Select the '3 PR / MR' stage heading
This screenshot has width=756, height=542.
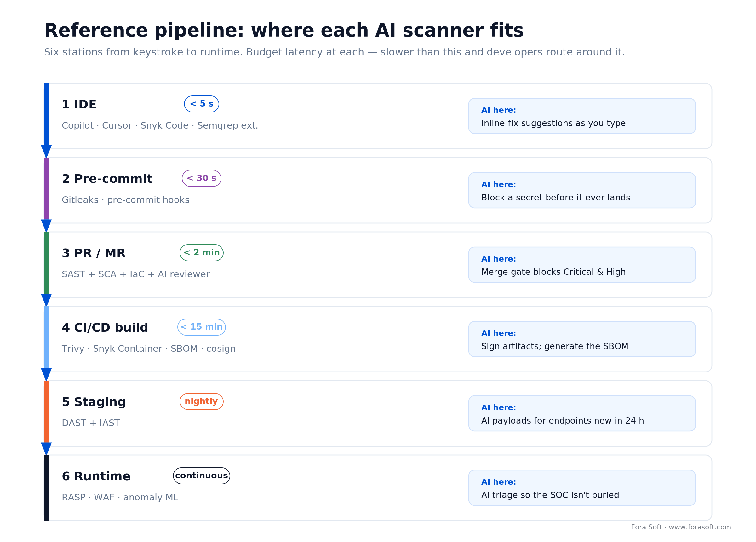coord(94,253)
